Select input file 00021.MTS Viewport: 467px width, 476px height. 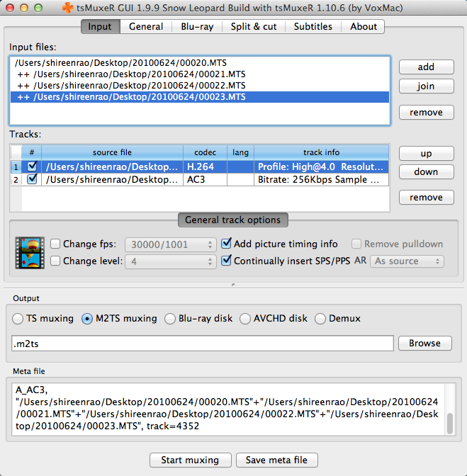(200, 74)
